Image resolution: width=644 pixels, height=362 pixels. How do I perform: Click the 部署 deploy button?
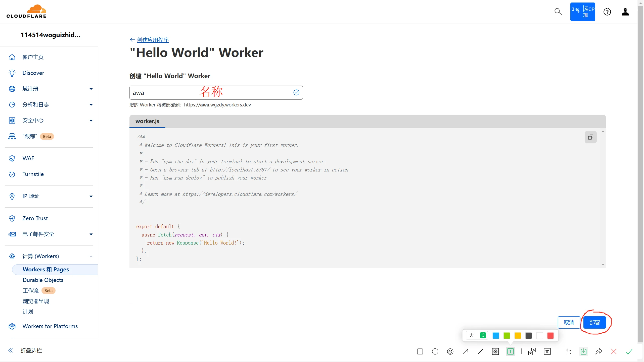click(594, 323)
